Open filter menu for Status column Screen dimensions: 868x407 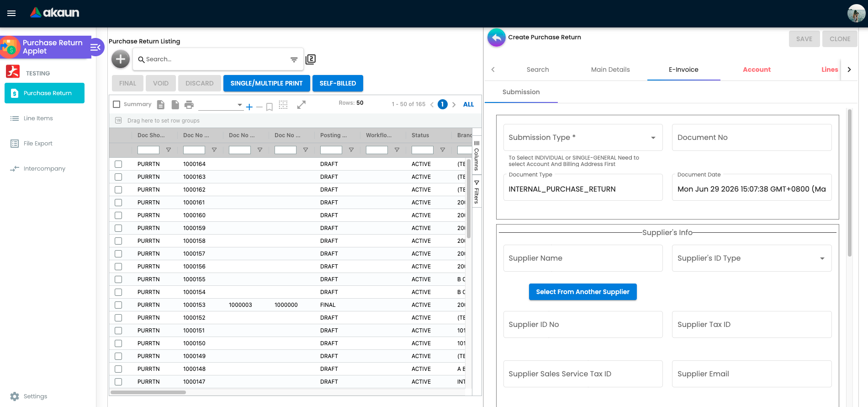443,150
